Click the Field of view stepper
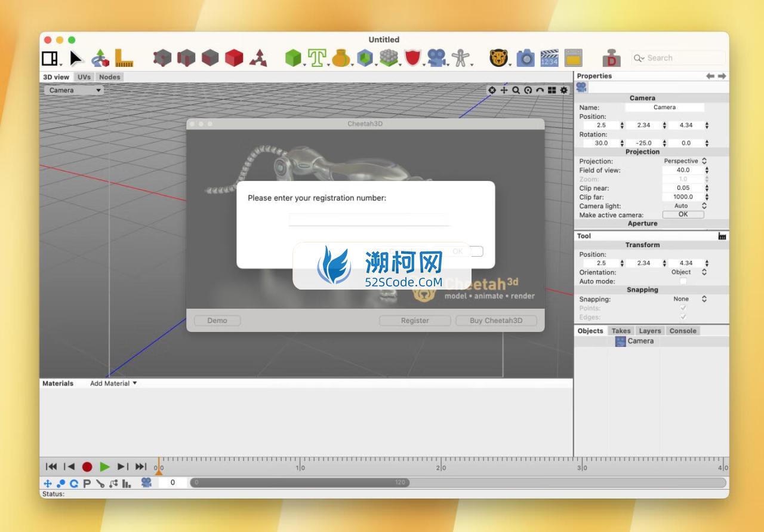Viewport: 764px width, 532px height. click(x=707, y=170)
